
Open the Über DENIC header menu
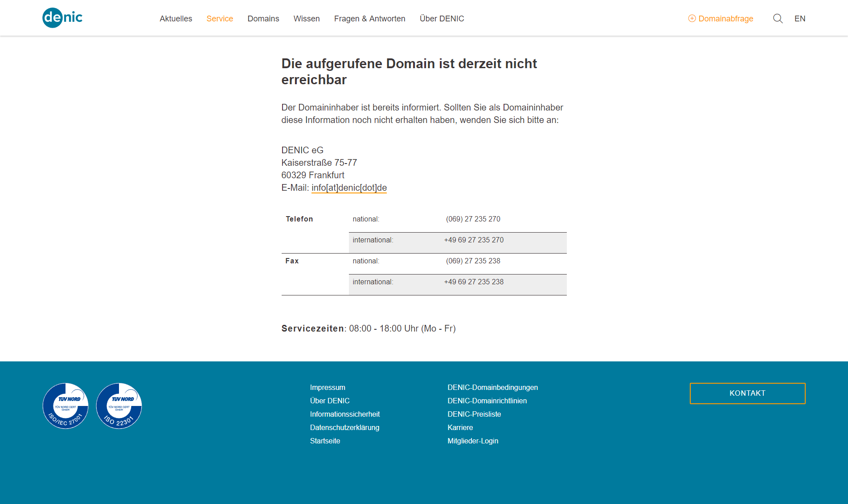point(442,18)
